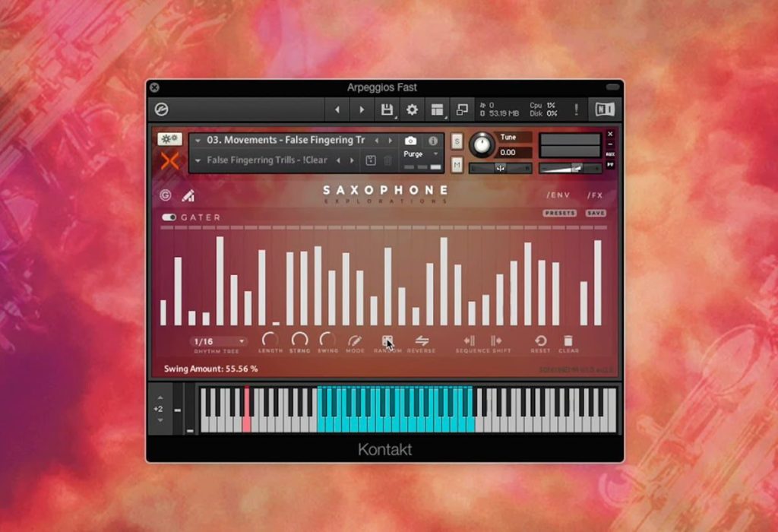Viewport: 778px width, 532px height.
Task: Click the Reset gater sequence icon
Action: pyautogui.click(x=540, y=340)
